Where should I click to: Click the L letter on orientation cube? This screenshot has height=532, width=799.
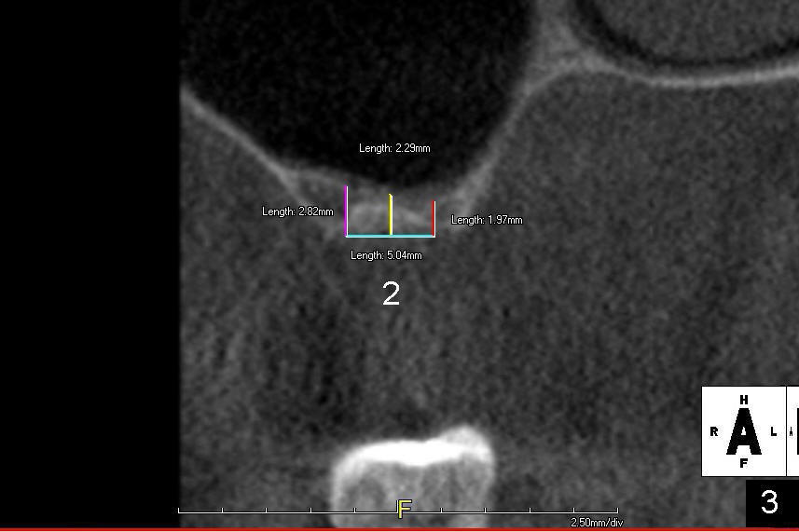773,431
